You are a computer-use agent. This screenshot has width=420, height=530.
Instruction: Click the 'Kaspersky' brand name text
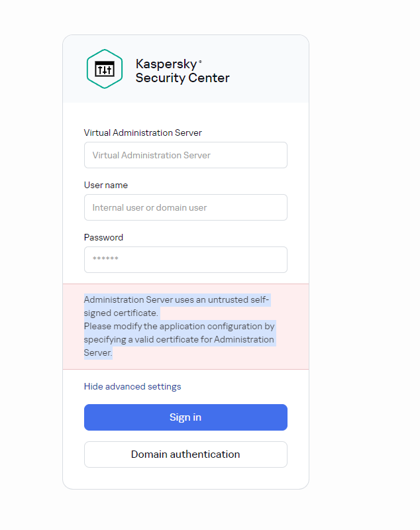click(x=166, y=64)
